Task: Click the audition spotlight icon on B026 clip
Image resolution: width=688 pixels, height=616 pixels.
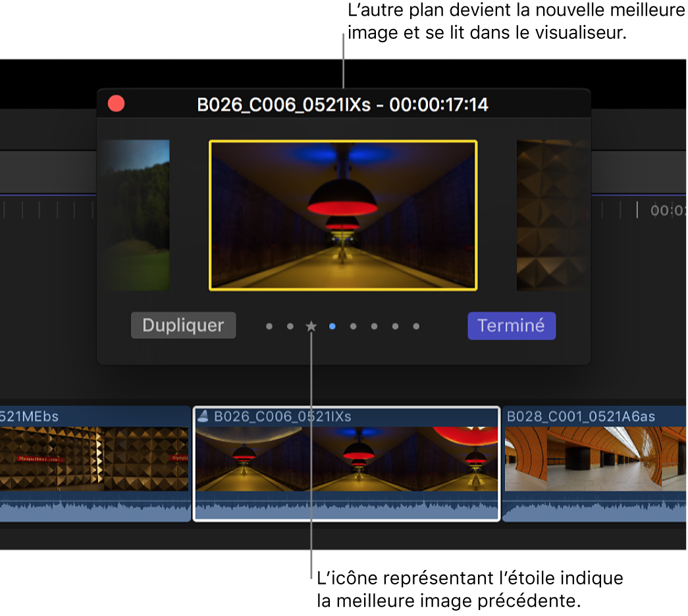Action: 203,416
